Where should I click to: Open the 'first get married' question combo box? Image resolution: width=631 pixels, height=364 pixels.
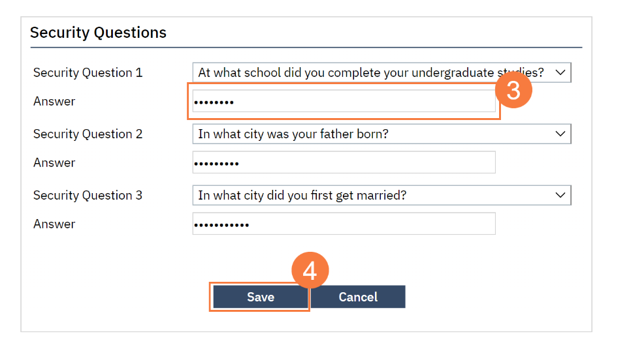370,196
